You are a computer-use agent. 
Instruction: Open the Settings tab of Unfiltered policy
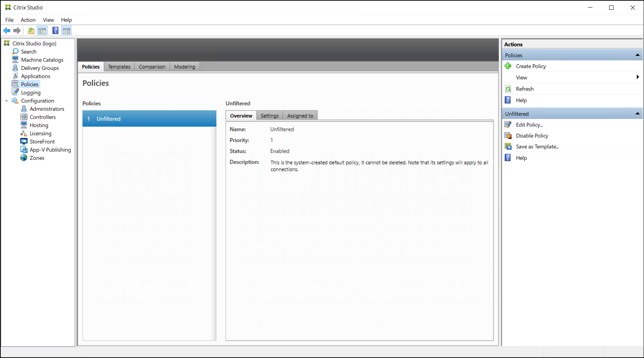[x=270, y=115]
